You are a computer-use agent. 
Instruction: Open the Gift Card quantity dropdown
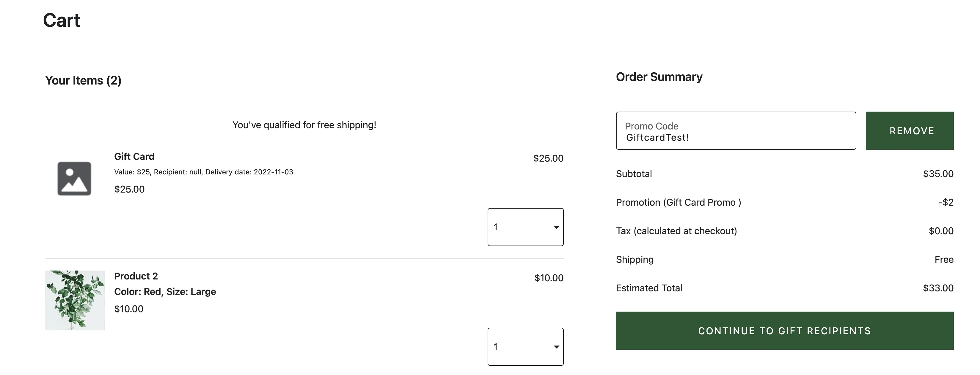click(525, 227)
